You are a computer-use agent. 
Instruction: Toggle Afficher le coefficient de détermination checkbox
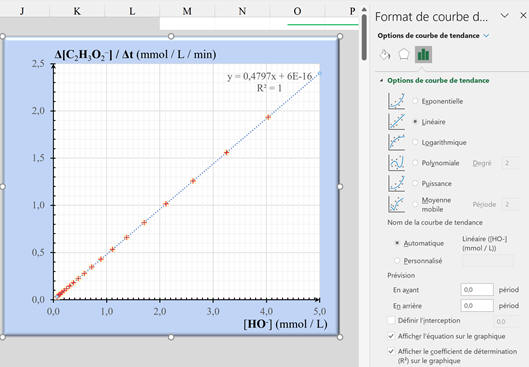(x=391, y=351)
